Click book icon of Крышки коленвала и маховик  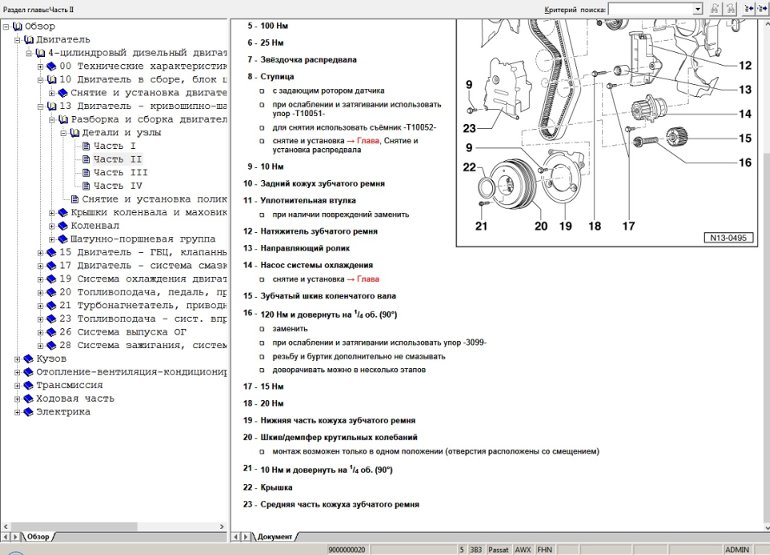click(x=63, y=212)
